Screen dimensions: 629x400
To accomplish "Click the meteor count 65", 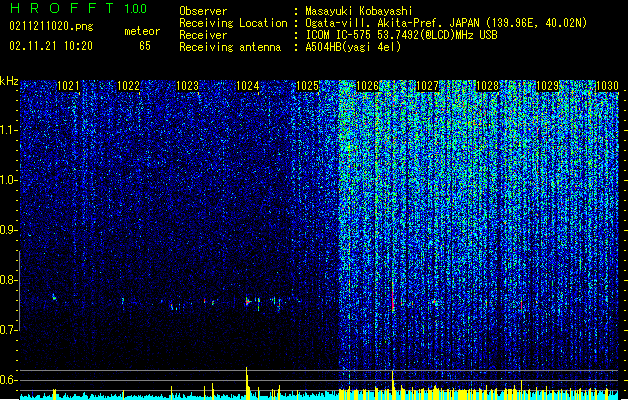I will (x=145, y=46).
